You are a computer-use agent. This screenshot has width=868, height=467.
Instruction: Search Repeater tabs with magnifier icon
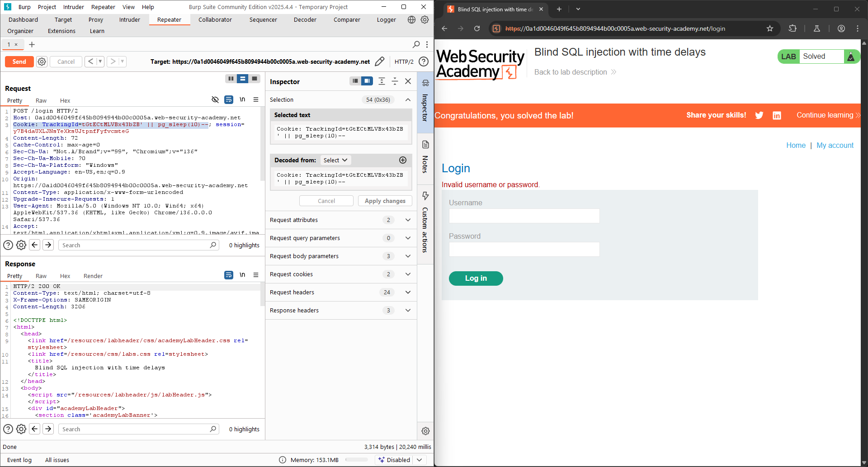tap(416, 44)
